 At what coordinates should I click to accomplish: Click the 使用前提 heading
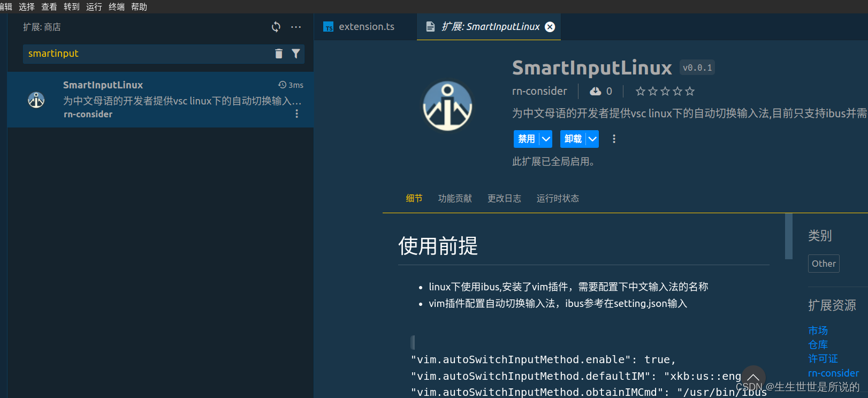click(x=438, y=246)
